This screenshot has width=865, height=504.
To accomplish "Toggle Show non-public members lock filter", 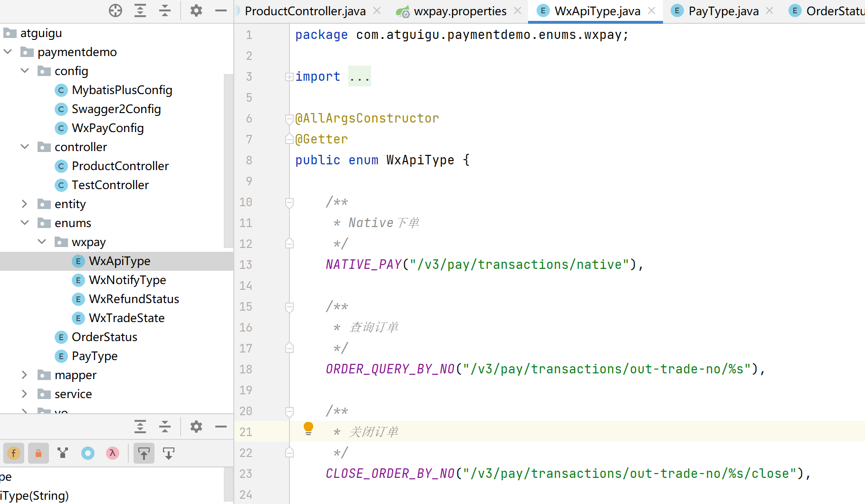I will point(38,453).
